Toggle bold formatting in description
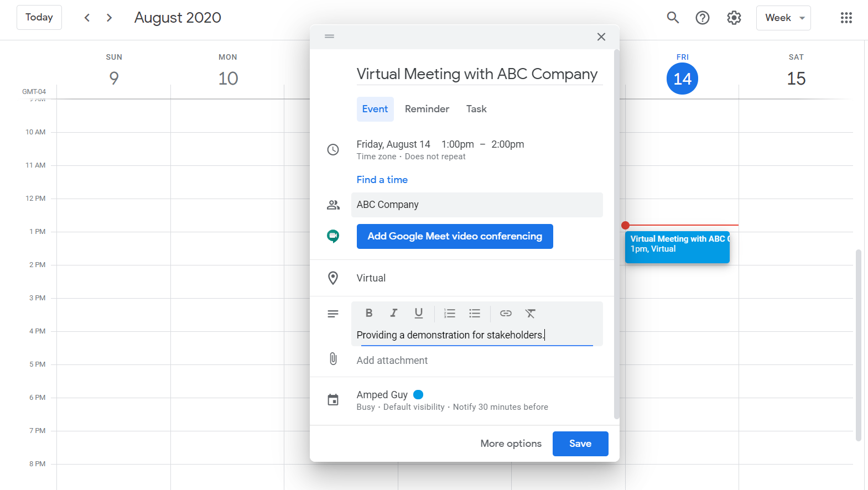This screenshot has width=868, height=490. 369,313
